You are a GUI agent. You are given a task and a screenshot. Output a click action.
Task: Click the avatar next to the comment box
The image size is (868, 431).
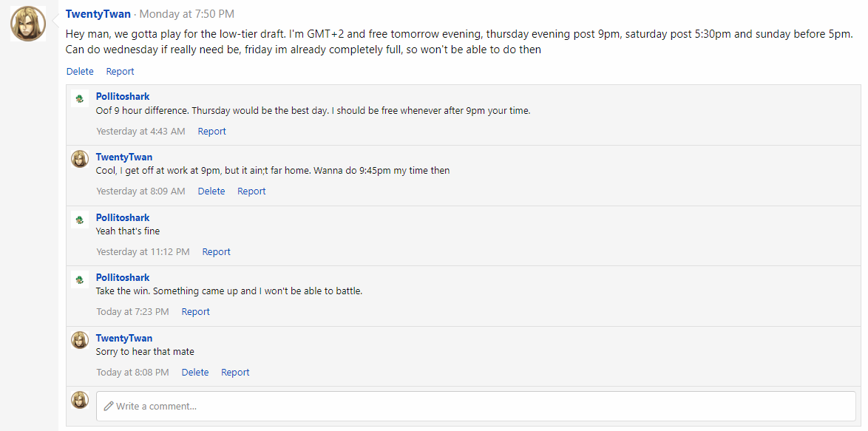click(x=80, y=400)
